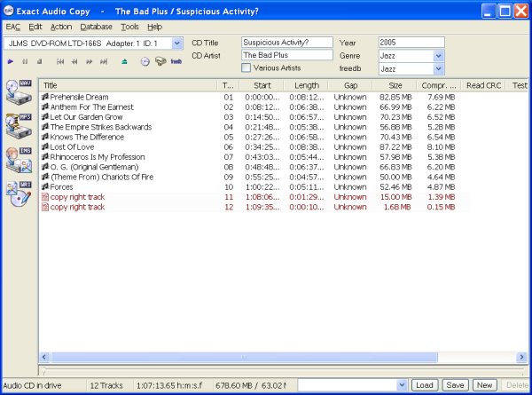Stop playback with the stop icon

pyautogui.click(x=39, y=61)
